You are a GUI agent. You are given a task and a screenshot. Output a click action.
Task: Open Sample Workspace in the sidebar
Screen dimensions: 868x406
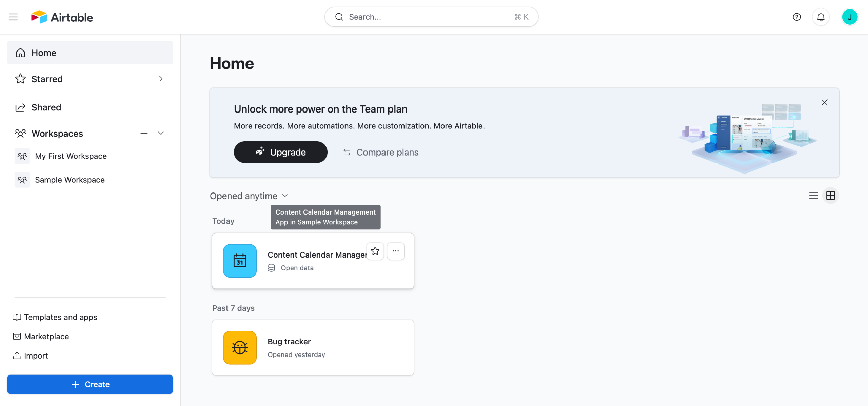[x=70, y=180]
